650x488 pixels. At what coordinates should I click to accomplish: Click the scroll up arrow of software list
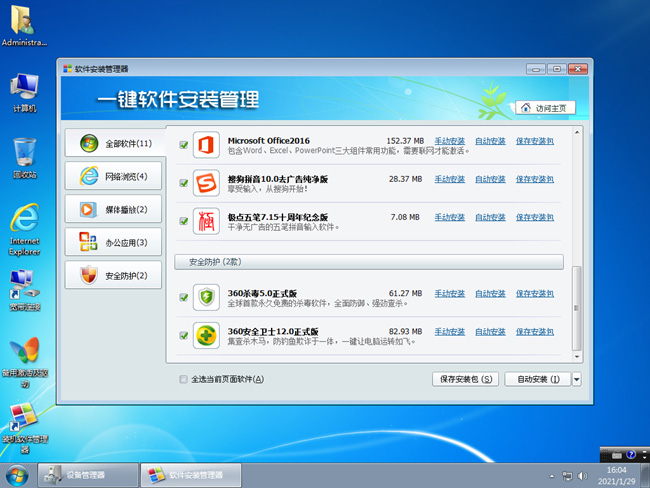(x=577, y=132)
